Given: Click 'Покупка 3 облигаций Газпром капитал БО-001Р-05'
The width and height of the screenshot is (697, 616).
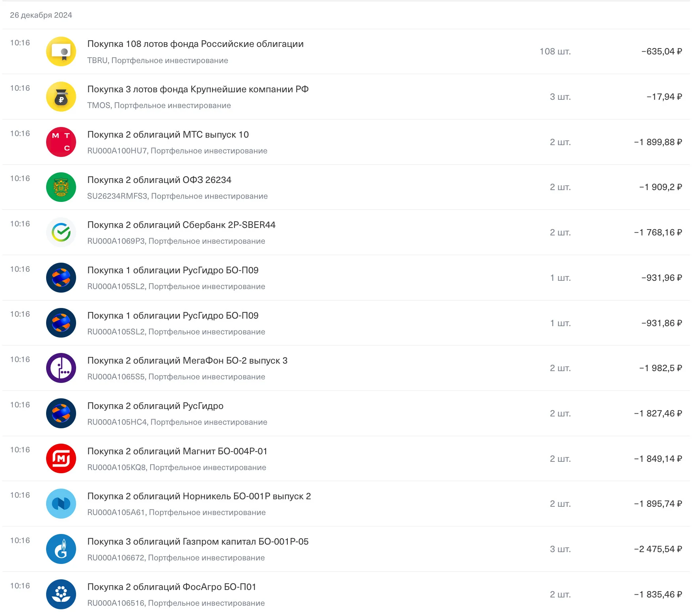Looking at the screenshot, I should (x=198, y=541).
